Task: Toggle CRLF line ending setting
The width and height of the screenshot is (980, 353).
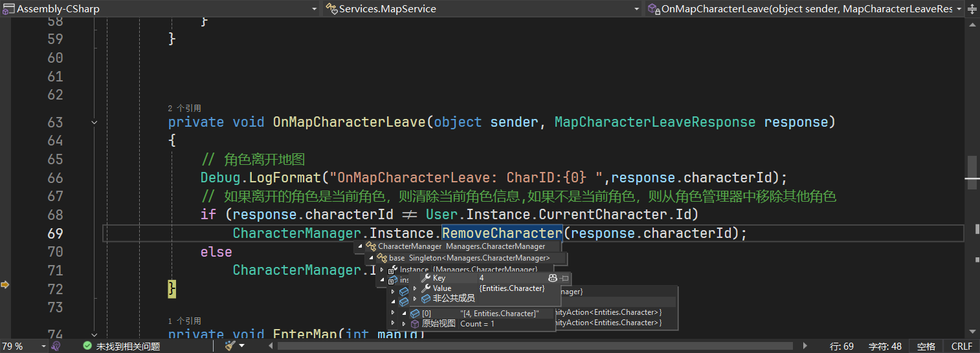Action: click(x=961, y=346)
